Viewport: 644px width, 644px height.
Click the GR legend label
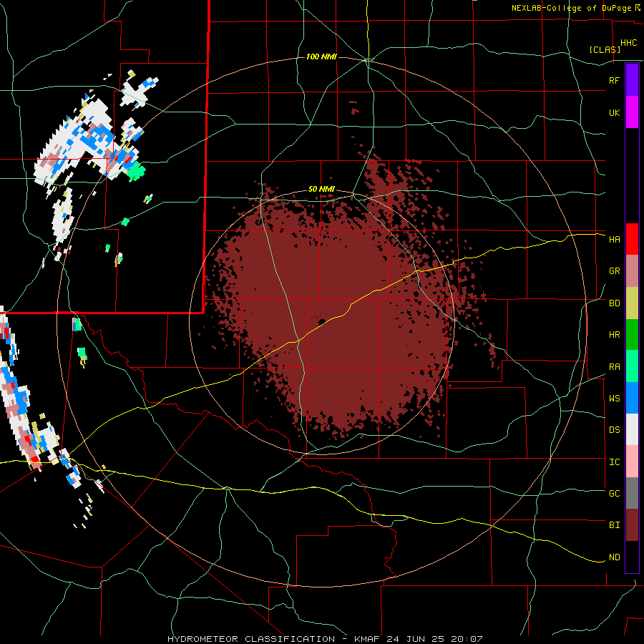(x=614, y=271)
